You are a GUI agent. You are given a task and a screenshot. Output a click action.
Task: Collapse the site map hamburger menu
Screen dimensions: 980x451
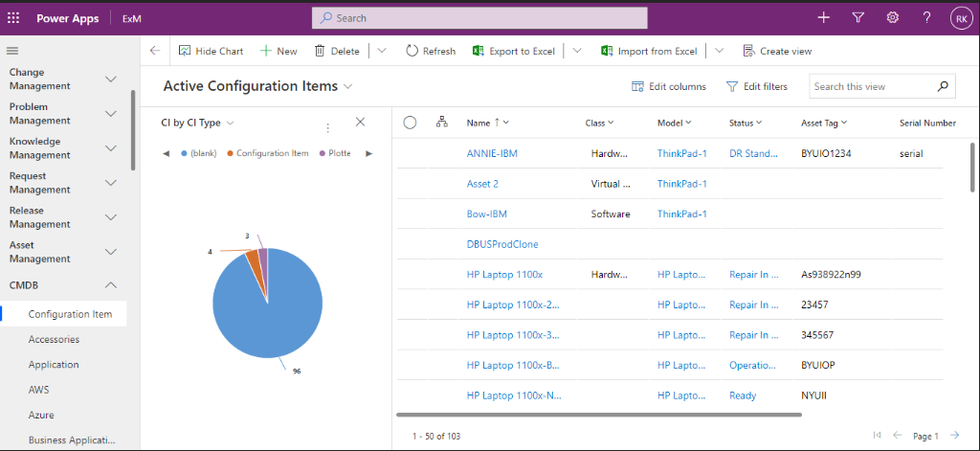12,51
